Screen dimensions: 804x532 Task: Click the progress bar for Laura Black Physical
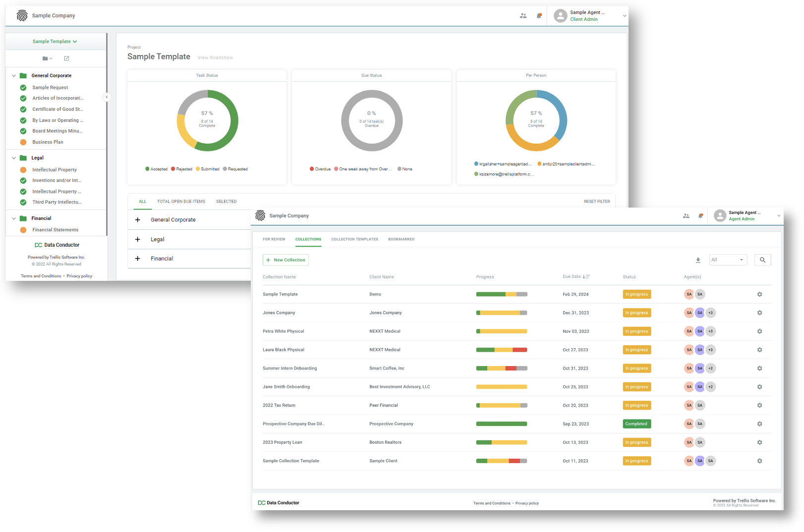(501, 350)
